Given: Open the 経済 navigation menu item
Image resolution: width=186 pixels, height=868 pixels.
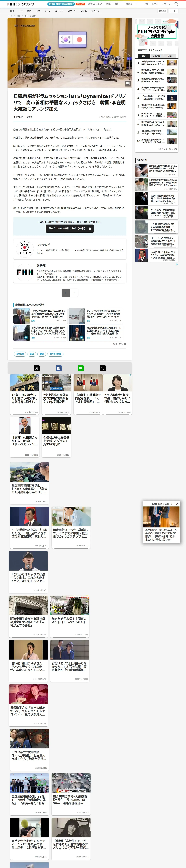Looking at the screenshot, I should 29,11.
